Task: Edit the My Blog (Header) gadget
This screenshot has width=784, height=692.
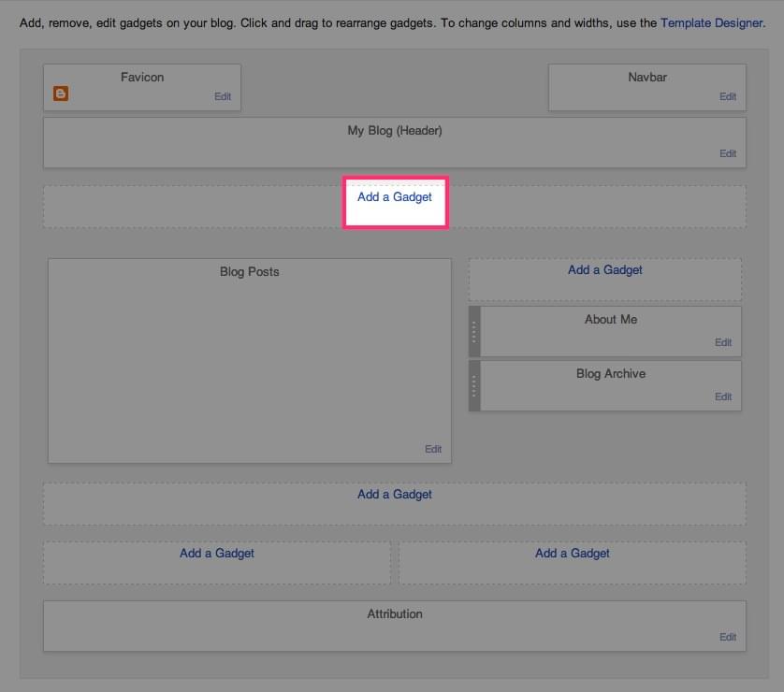Action: 728,153
